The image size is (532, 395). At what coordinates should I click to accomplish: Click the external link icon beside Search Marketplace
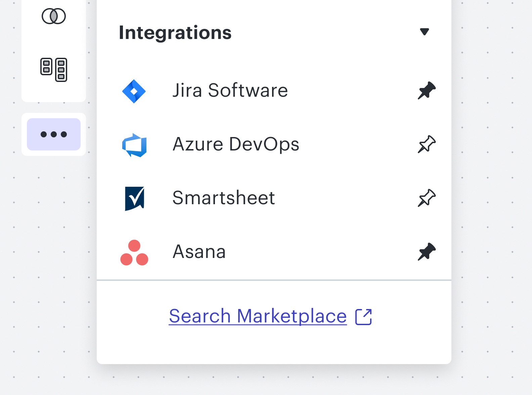[x=363, y=317]
